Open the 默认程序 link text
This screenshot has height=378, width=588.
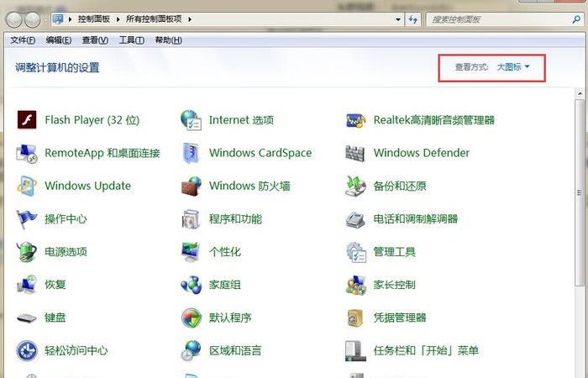230,318
